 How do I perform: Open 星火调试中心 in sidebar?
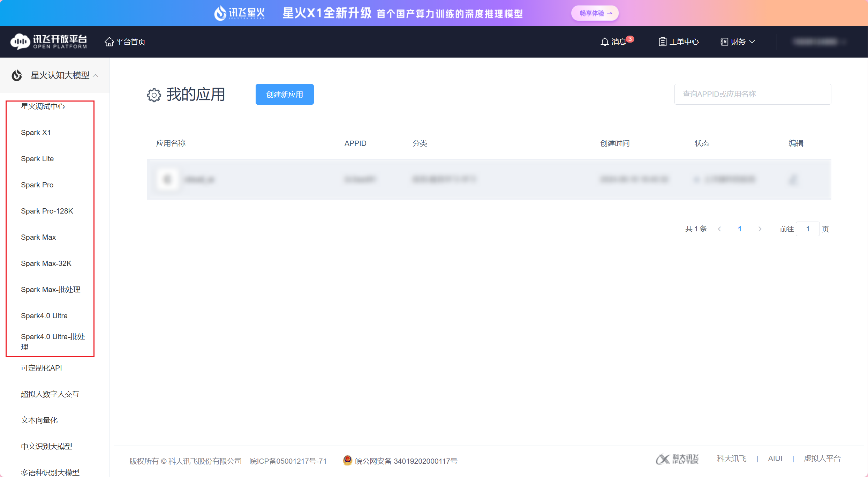[43, 106]
